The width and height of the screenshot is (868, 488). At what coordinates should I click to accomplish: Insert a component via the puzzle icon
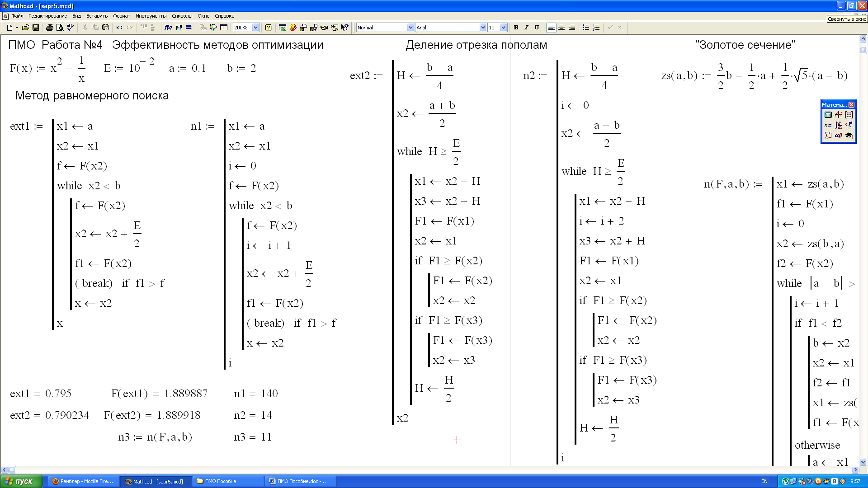click(x=213, y=28)
